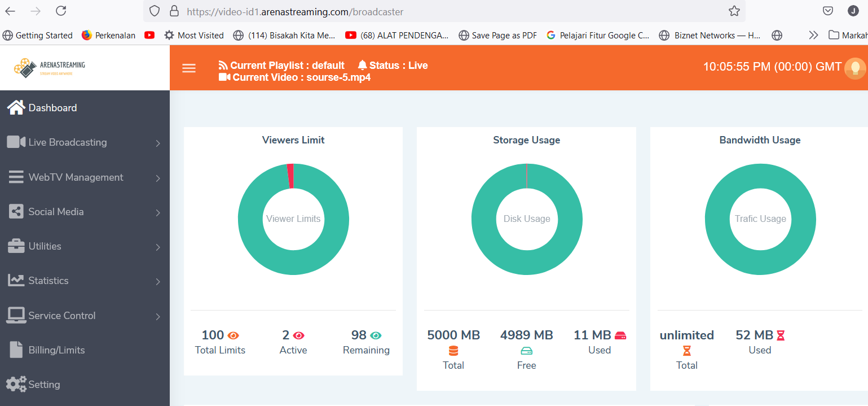Viewport: 868px width, 406px height.
Task: Click the URL address bar
Action: [446, 11]
